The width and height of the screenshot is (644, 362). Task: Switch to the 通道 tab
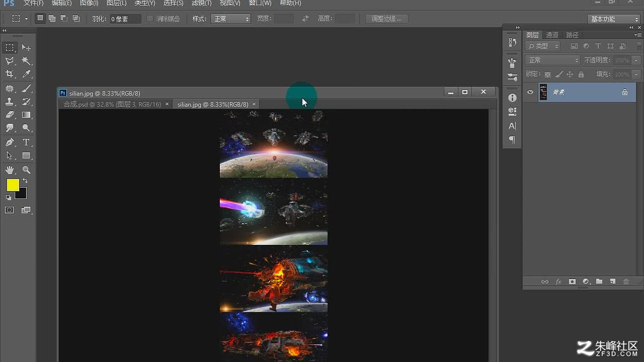click(552, 35)
